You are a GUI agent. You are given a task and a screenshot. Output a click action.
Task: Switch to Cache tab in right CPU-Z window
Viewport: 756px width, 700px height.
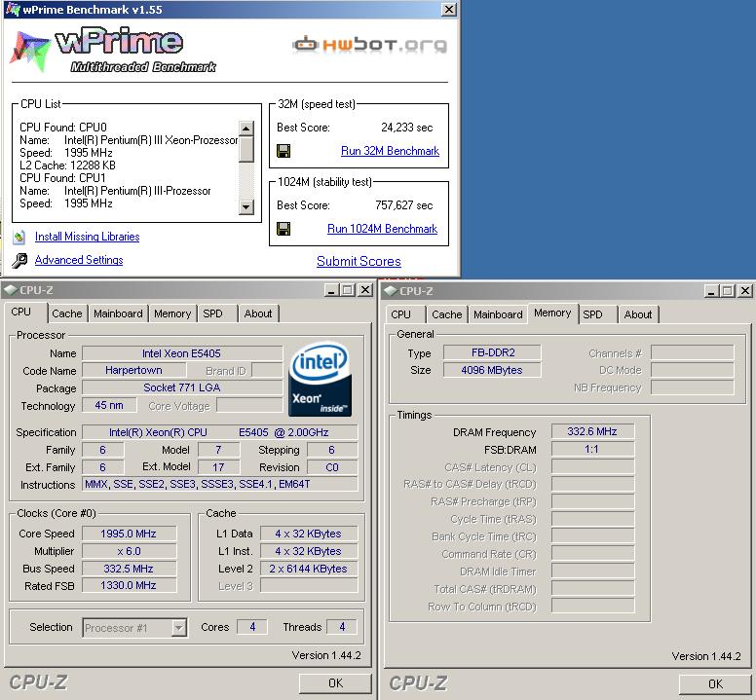pyautogui.click(x=447, y=314)
